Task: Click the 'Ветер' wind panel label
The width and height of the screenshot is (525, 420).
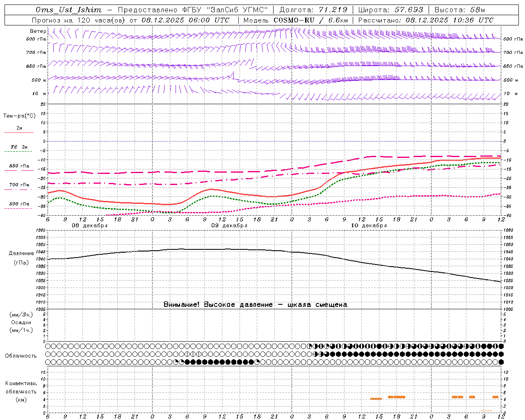Action: pos(38,31)
